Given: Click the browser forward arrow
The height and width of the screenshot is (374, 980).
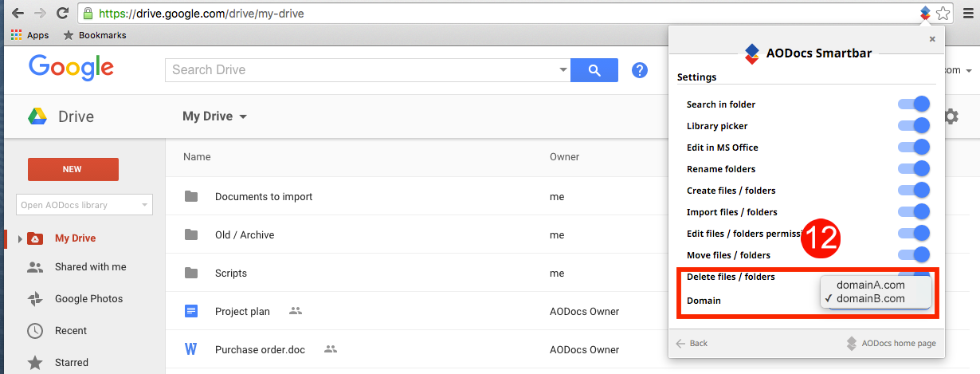Looking at the screenshot, I should point(40,13).
